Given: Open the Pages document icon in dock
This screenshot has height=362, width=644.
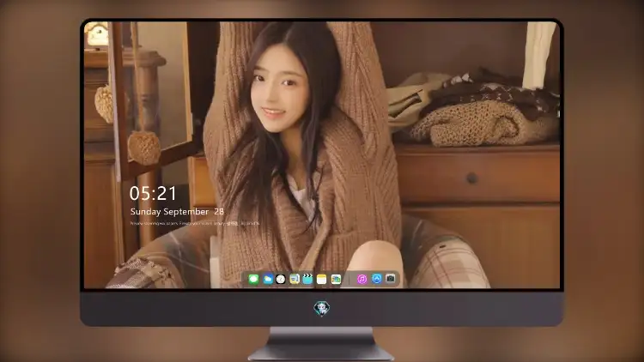Looking at the screenshot, I should click(295, 280).
